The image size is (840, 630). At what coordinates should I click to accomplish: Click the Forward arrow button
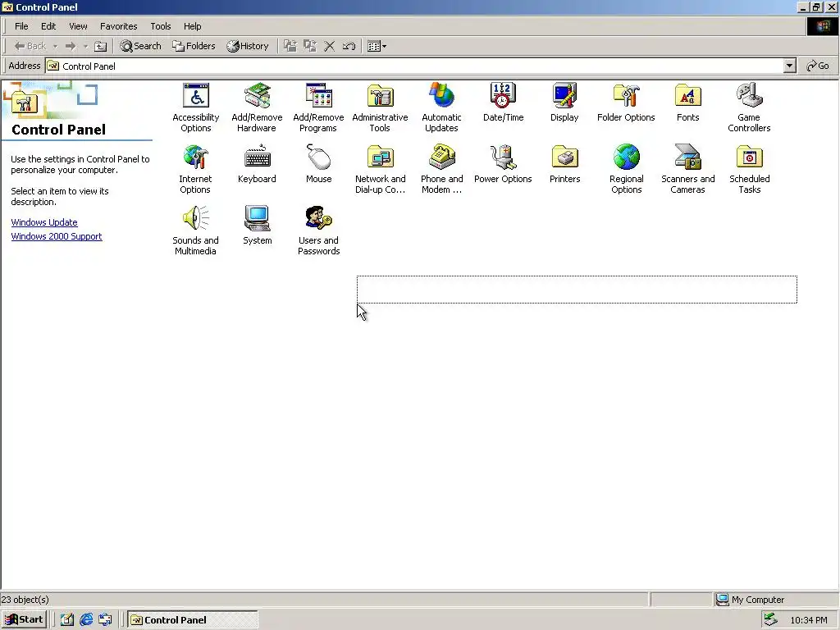(x=71, y=46)
